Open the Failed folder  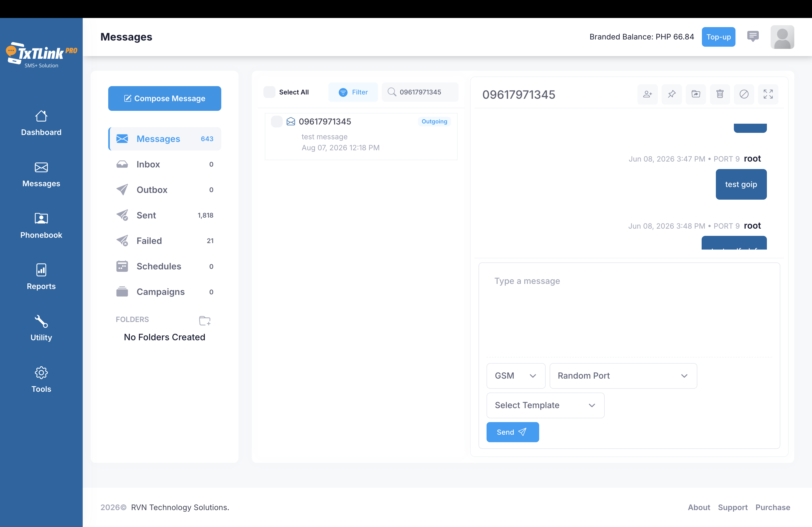165,241
